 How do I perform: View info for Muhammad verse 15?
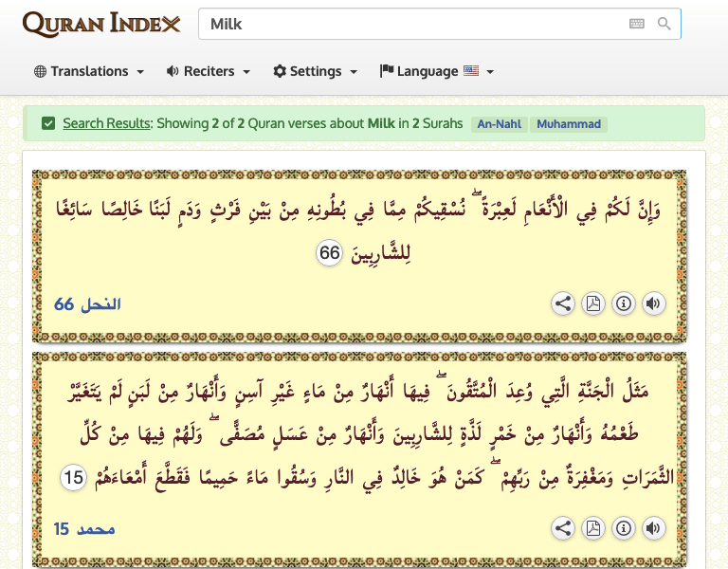click(x=623, y=528)
